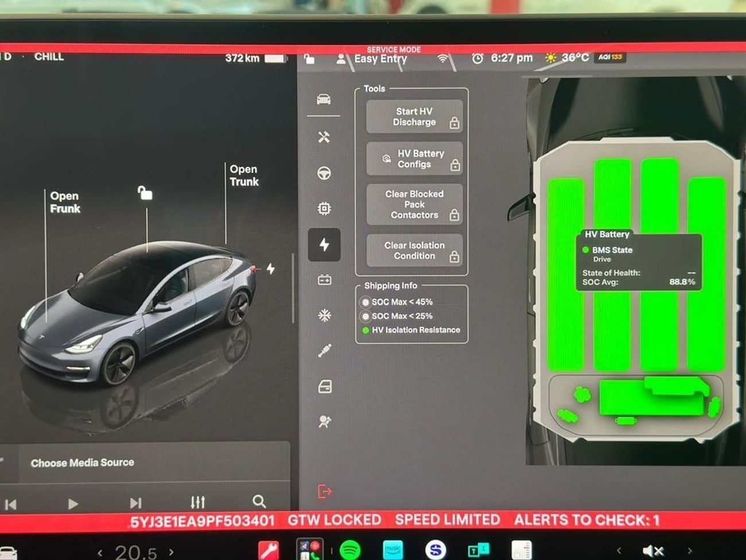Decrease cabin temperature with left chevron
746x560 pixels.
pos(100,553)
